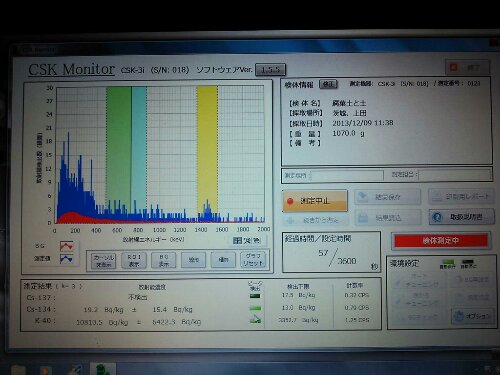The height and width of the screenshot is (375, 500).
Task: Click the red exit button at top right
Action: (x=467, y=67)
